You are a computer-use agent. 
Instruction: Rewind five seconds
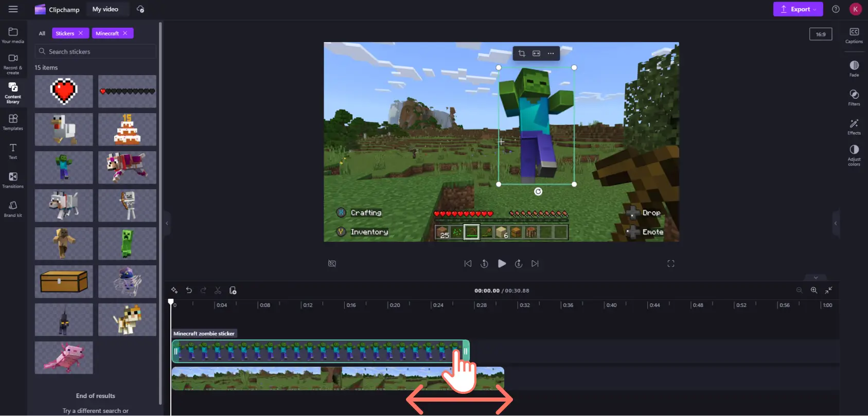point(484,263)
